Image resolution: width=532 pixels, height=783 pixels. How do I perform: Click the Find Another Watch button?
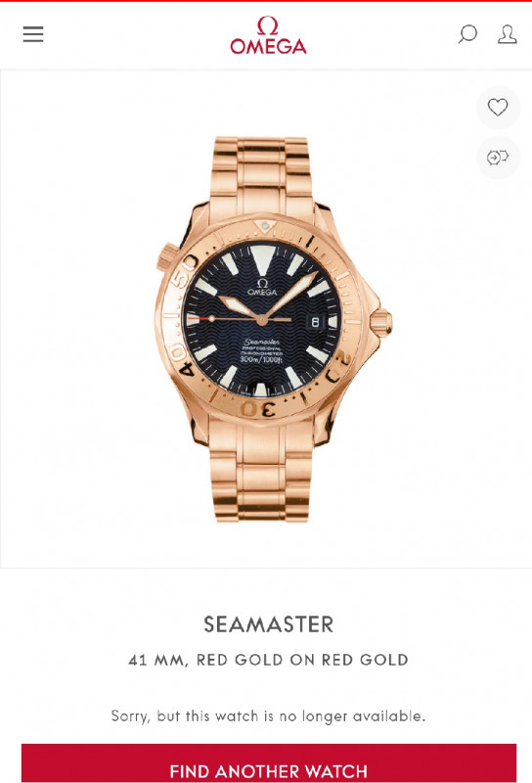[269, 764]
